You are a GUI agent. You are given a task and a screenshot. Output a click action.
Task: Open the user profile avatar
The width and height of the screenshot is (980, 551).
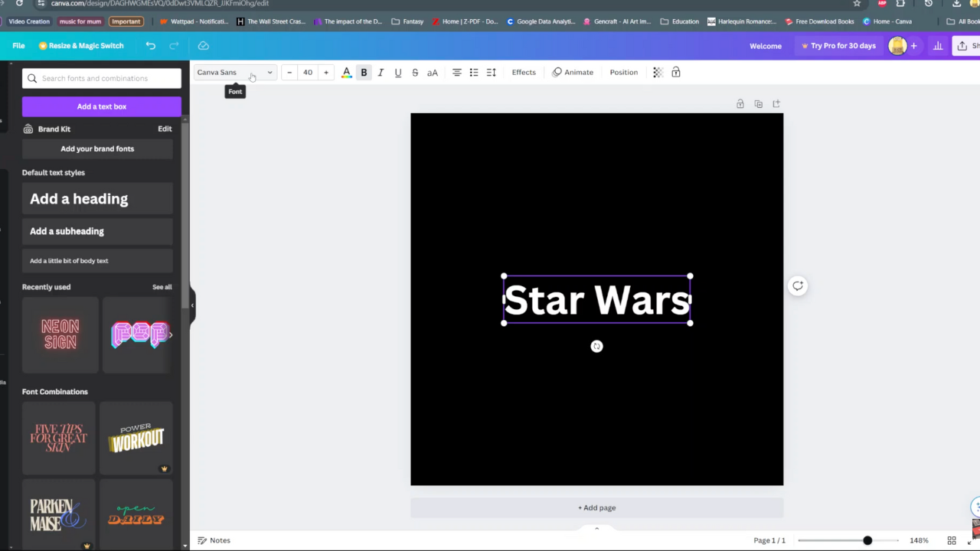897,46
